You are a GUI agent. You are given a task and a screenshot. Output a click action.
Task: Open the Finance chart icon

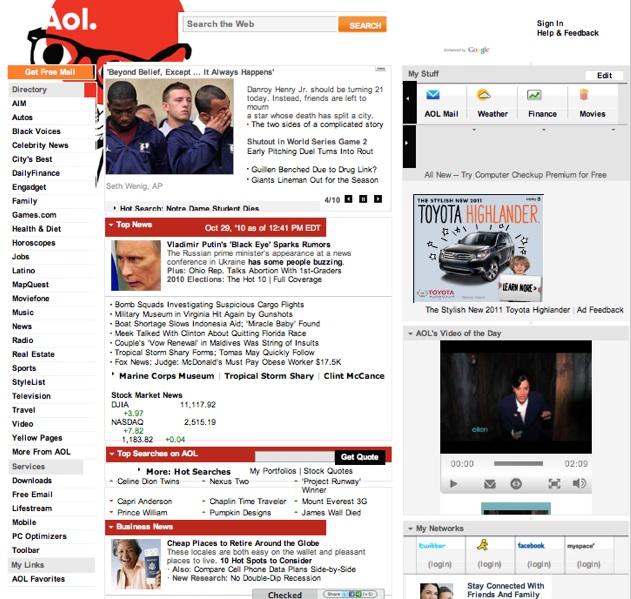534,95
